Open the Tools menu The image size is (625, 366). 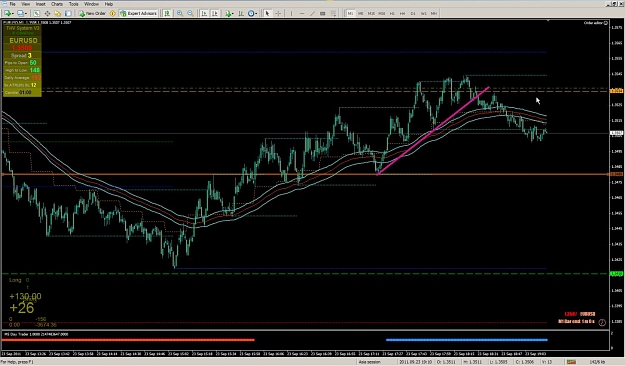74,4
